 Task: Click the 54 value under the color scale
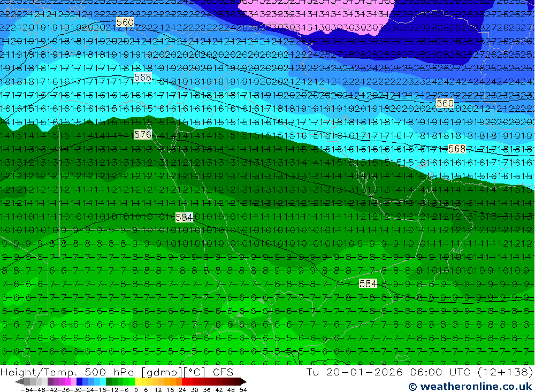click(x=243, y=390)
